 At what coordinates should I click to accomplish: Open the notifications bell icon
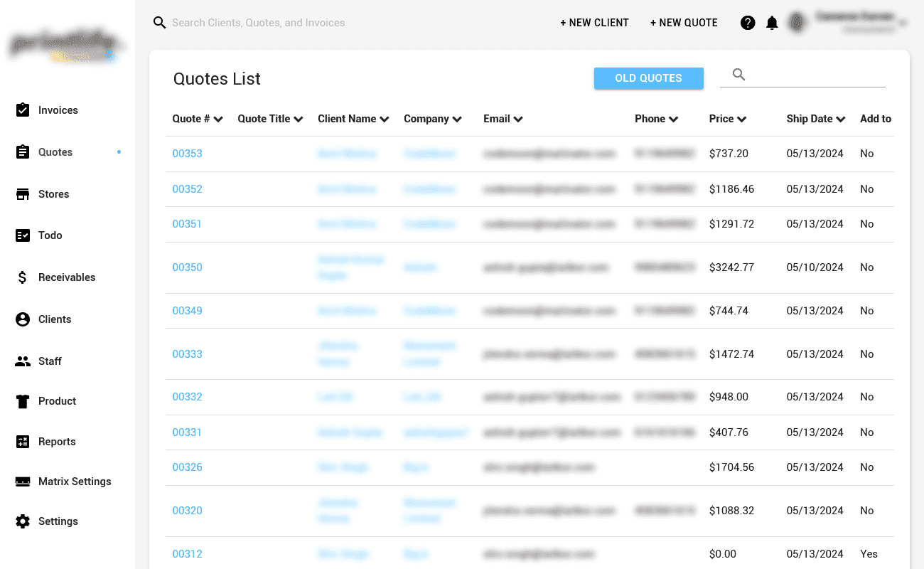772,23
